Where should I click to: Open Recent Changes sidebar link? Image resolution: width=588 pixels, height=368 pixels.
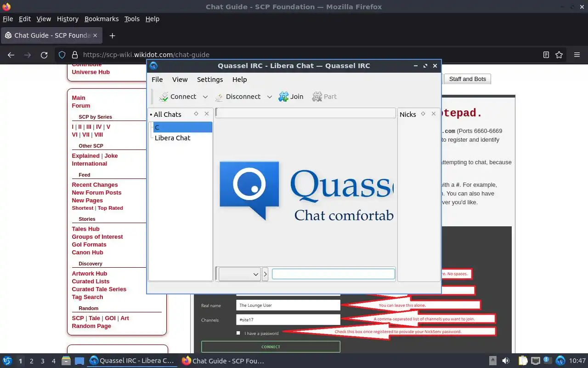pos(95,185)
